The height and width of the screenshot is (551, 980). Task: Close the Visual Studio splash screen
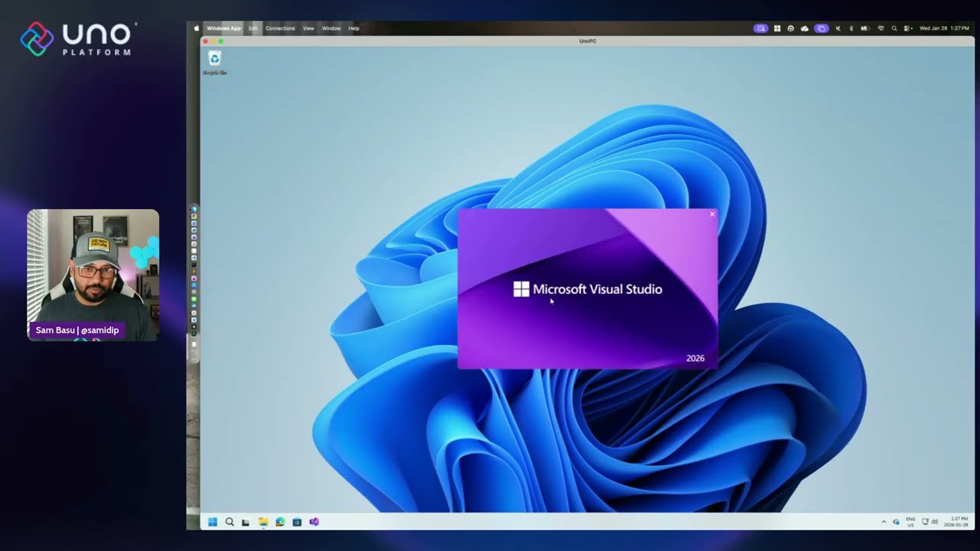click(712, 214)
